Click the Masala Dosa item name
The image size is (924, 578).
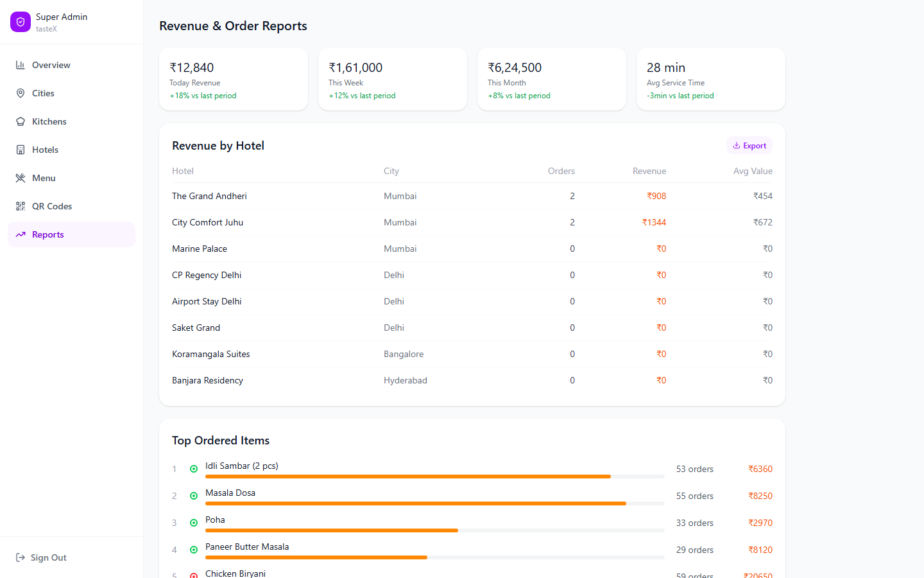click(x=230, y=493)
